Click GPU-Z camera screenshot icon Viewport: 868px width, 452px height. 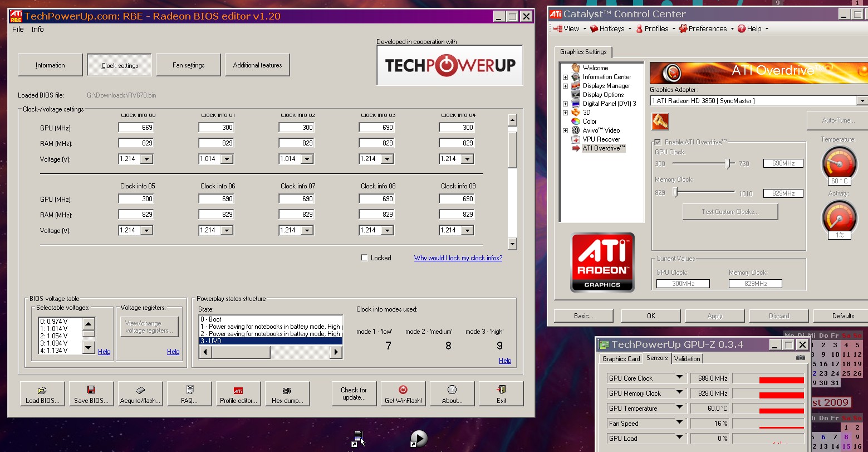coord(800,358)
